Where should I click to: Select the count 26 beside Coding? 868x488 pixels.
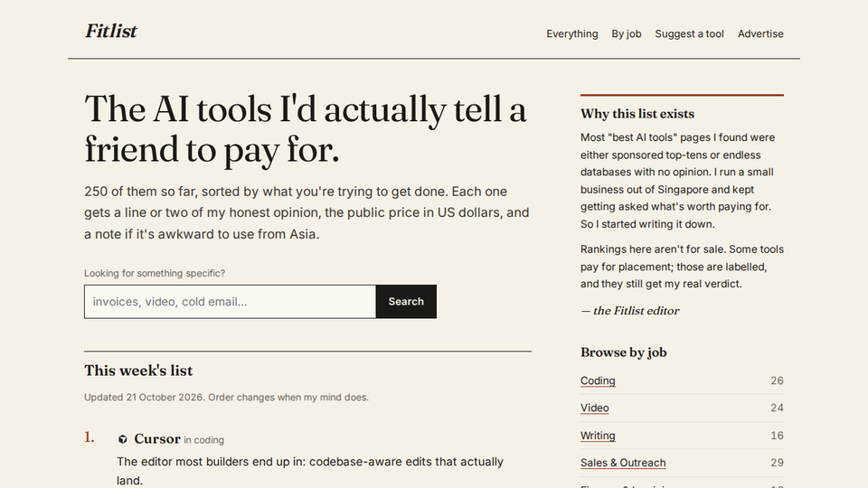click(777, 380)
